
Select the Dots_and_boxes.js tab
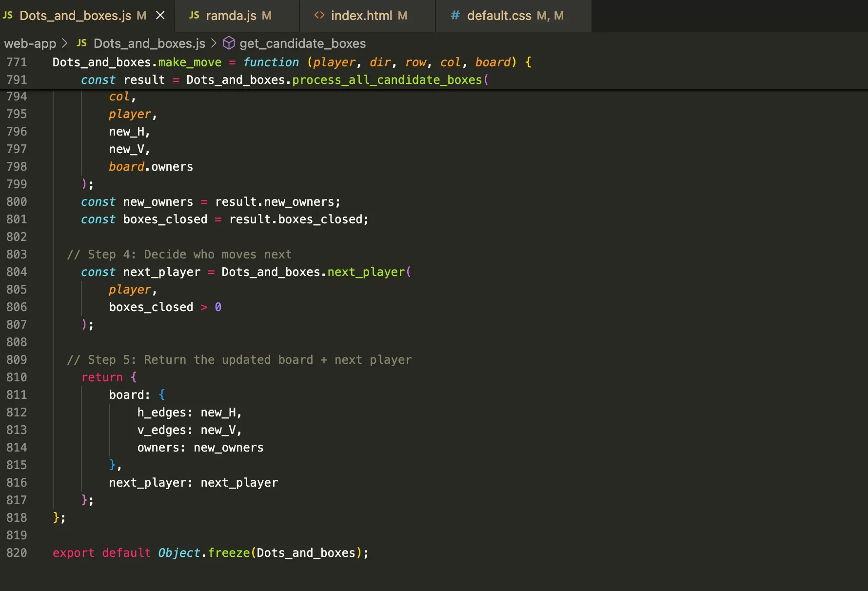point(87,16)
